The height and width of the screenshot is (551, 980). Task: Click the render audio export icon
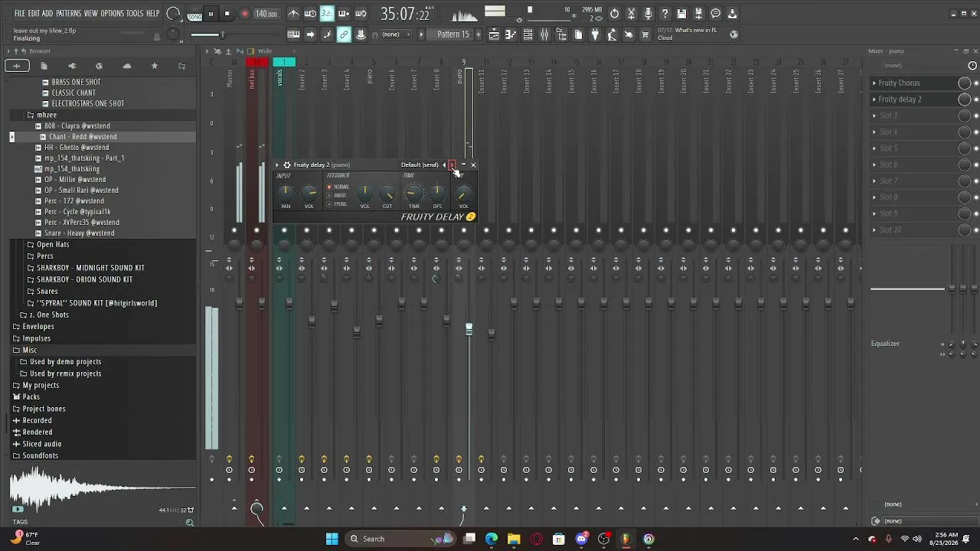[x=698, y=14]
